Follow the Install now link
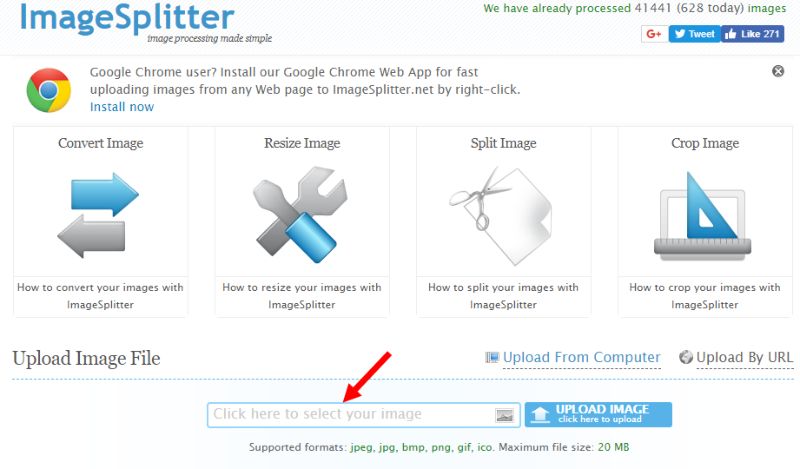The width and height of the screenshot is (800, 469). pyautogui.click(x=122, y=107)
